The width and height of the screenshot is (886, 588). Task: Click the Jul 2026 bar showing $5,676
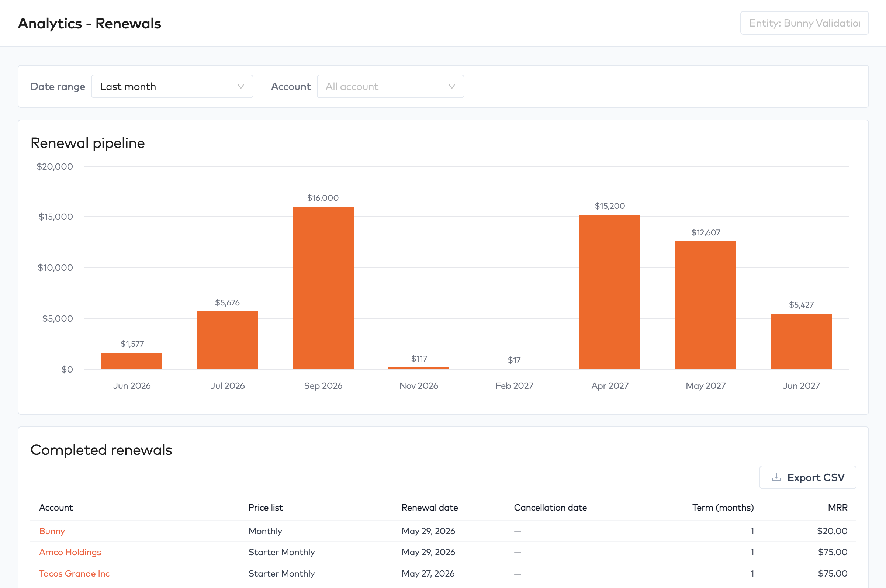point(228,340)
